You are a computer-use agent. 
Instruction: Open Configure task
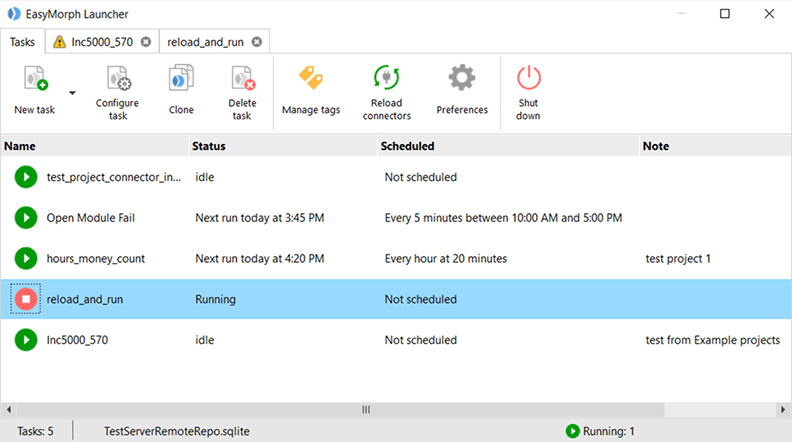click(x=117, y=93)
